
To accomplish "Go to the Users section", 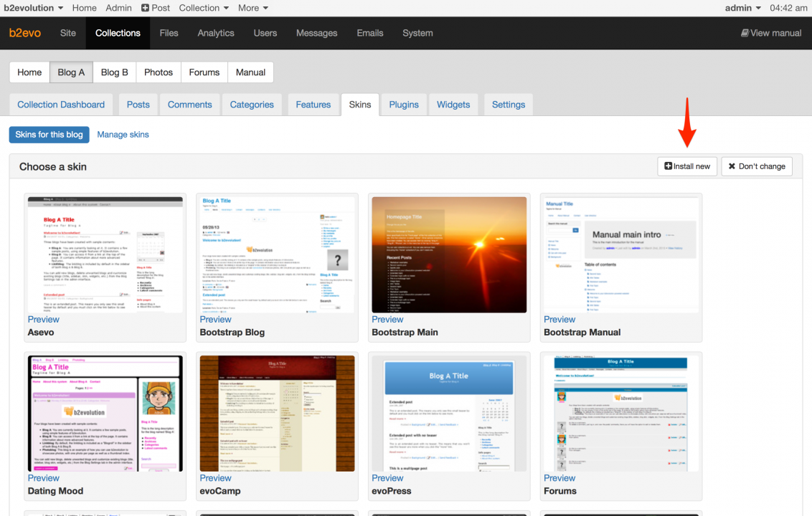I will pos(265,33).
